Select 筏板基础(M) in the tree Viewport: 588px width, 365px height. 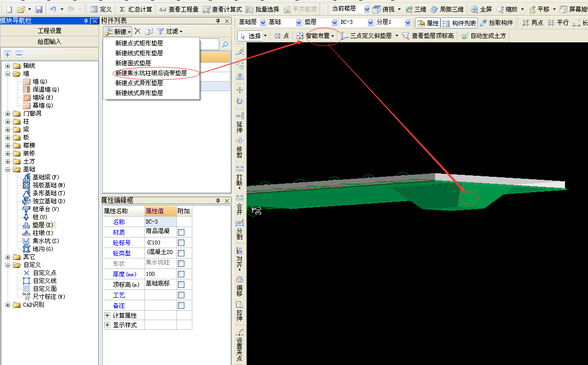(x=49, y=185)
